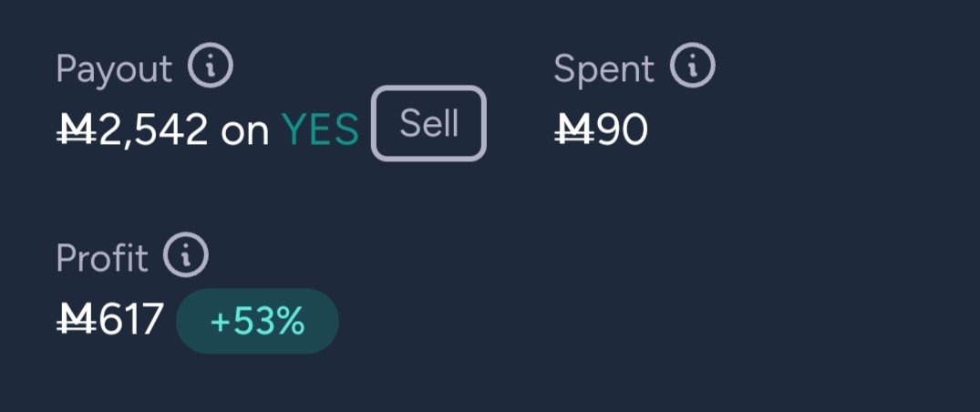The width and height of the screenshot is (980, 412).
Task: Click the Spent label text
Action: pos(603,69)
